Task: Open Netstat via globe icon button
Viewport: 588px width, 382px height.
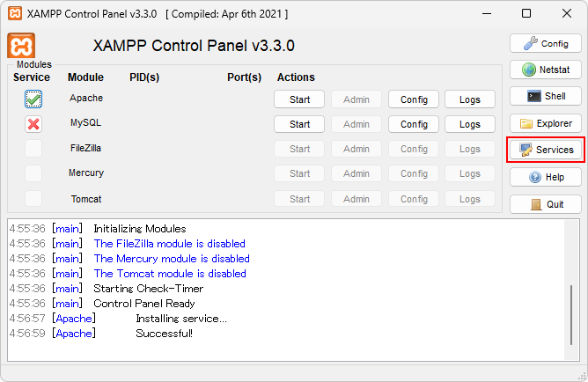Action: click(545, 70)
